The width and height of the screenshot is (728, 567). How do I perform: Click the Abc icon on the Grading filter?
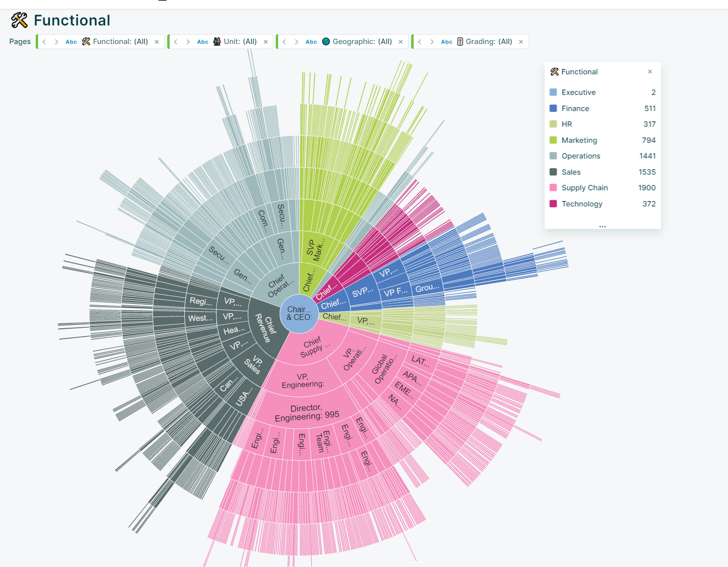446,42
